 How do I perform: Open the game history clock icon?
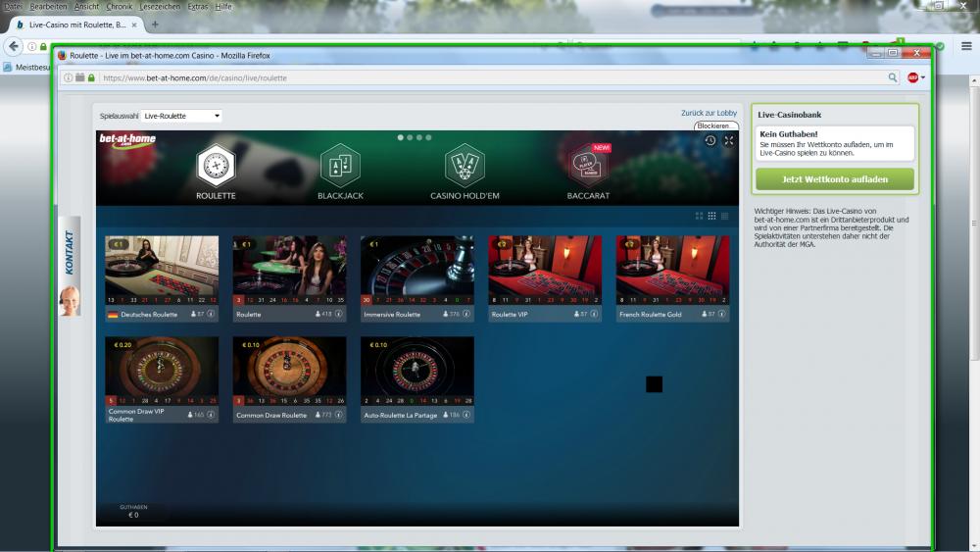[x=710, y=140]
